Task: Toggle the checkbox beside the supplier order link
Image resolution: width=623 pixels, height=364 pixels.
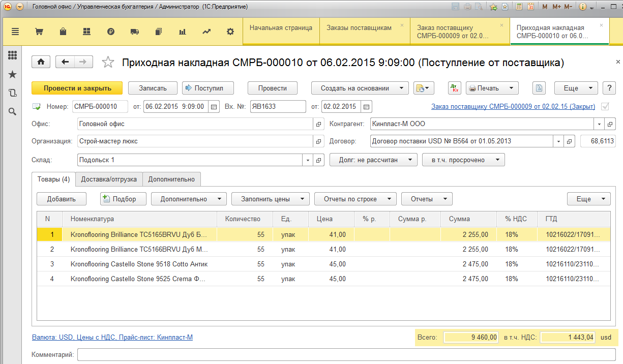Action: click(x=605, y=107)
